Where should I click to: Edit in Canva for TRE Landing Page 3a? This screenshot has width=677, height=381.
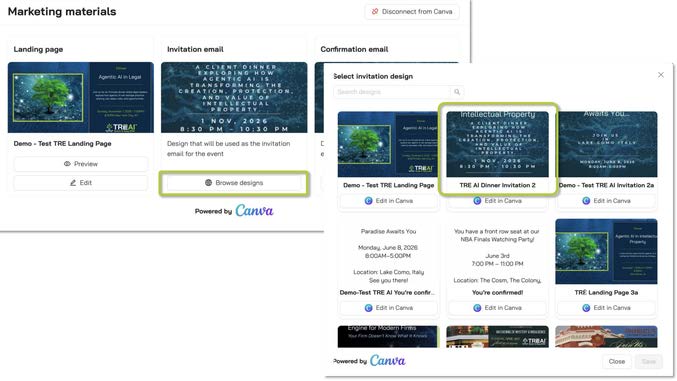coord(606,308)
